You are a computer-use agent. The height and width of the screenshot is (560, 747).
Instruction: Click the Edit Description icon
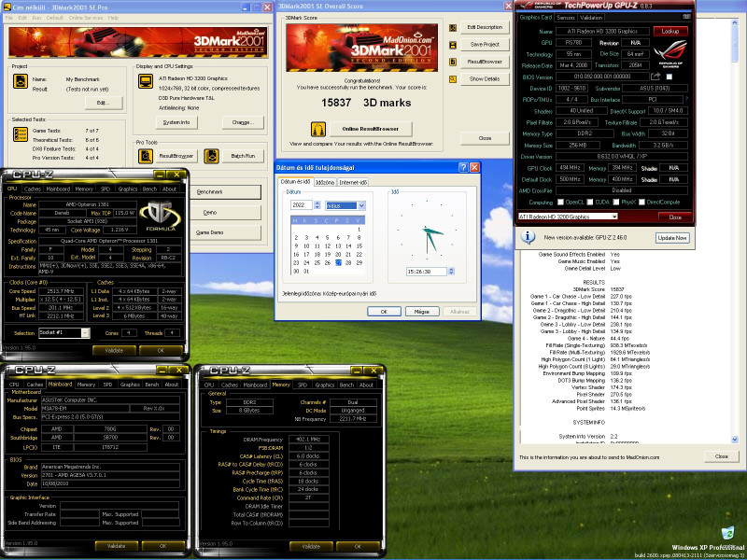pos(453,28)
